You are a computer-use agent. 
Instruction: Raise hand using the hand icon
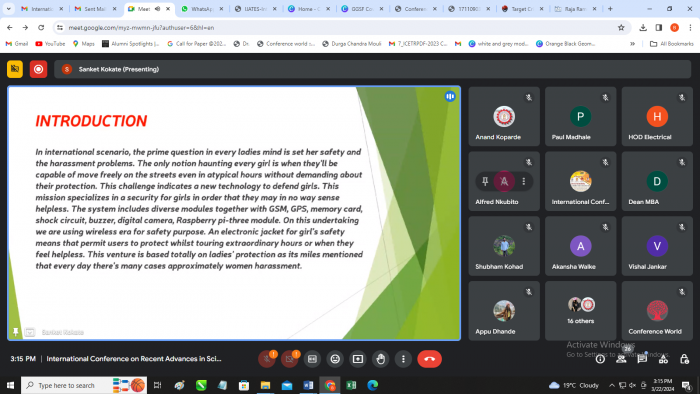(380, 359)
